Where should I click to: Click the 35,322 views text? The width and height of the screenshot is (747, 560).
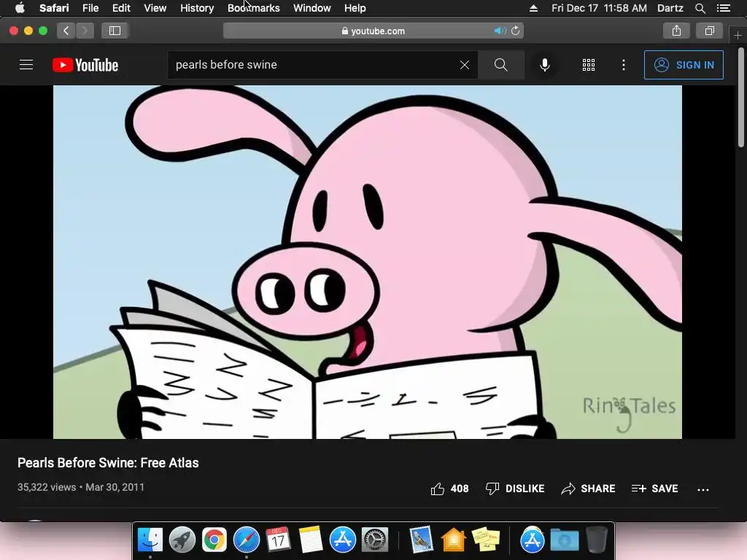point(47,487)
